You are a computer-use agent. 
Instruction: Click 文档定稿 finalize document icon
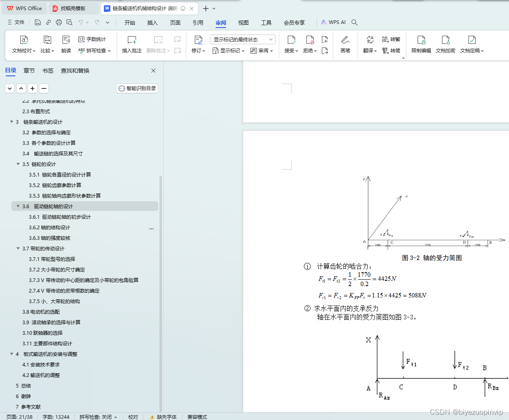472,40
